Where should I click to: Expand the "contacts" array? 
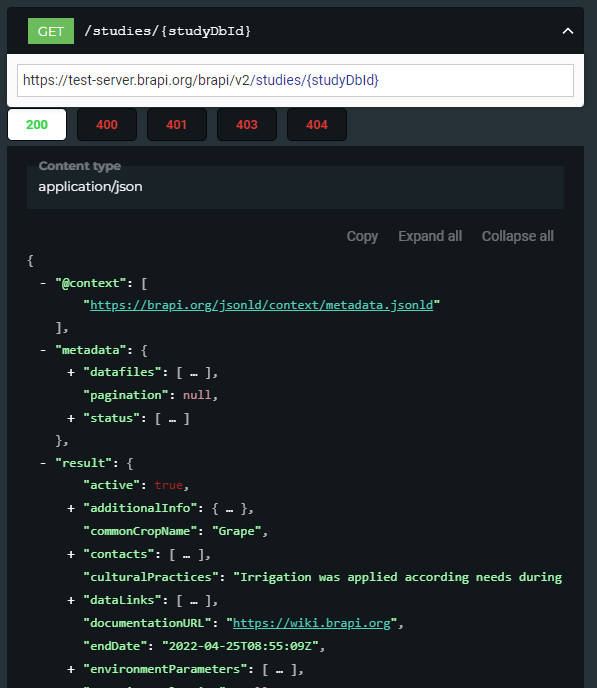pyautogui.click(x=71, y=555)
